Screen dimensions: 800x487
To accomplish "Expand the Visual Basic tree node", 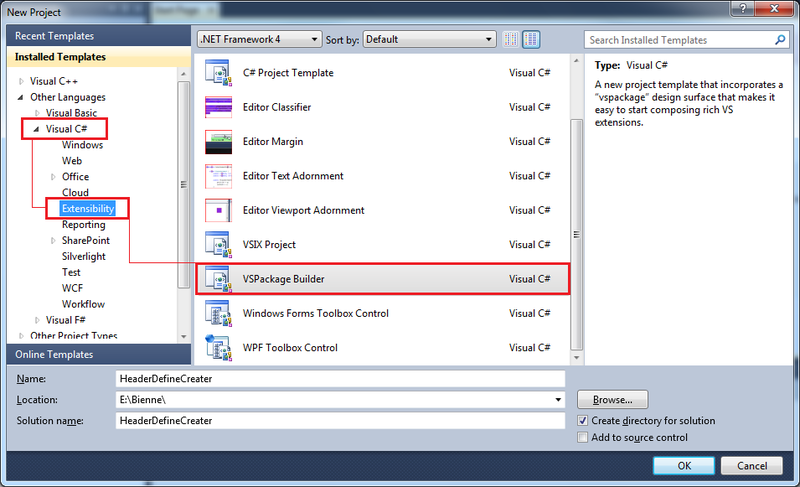I will pyautogui.click(x=37, y=113).
